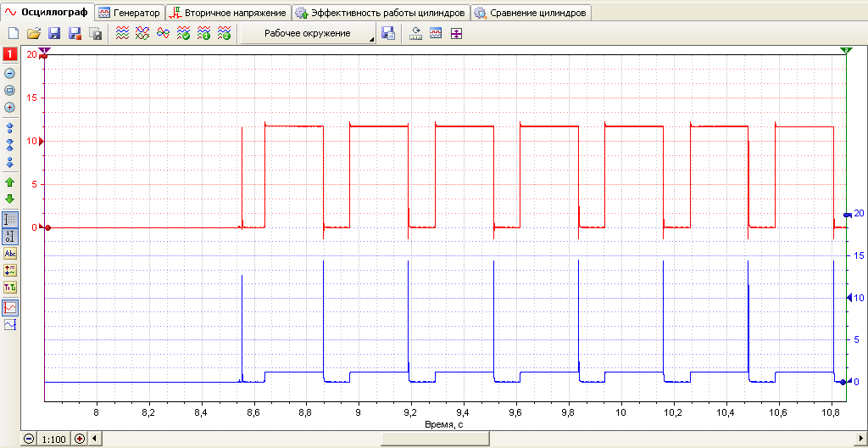Image resolution: width=868 pixels, height=448 pixels.
Task: Create a new blank oscillogram file
Action: 14,33
